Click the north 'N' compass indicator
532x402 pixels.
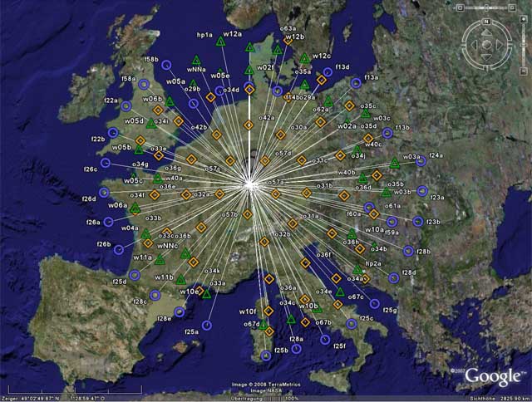(486, 22)
